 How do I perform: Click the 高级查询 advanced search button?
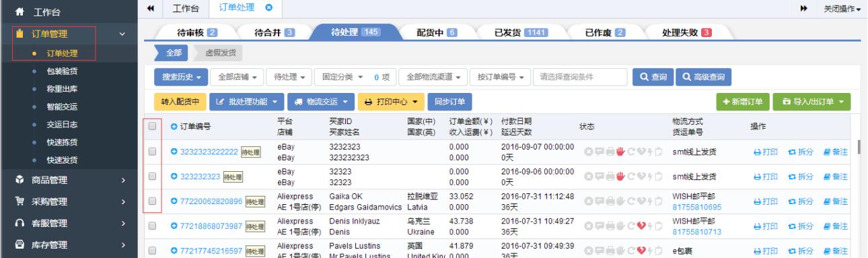coord(704,77)
